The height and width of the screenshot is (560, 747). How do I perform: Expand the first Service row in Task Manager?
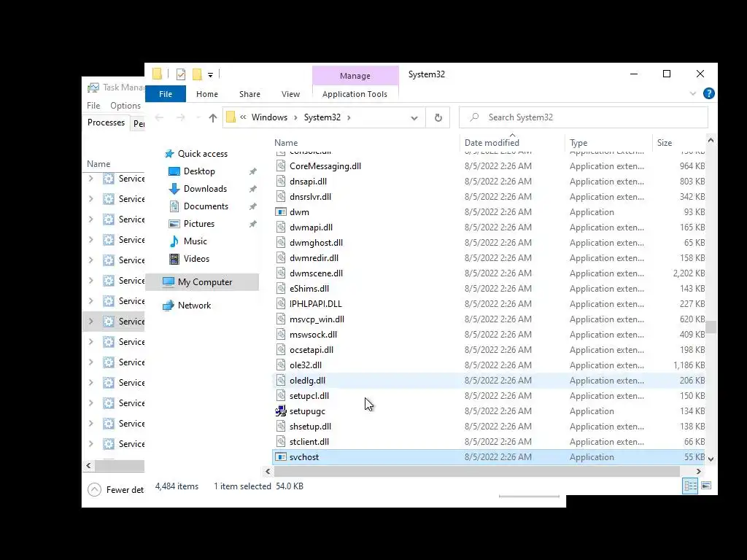(x=90, y=179)
